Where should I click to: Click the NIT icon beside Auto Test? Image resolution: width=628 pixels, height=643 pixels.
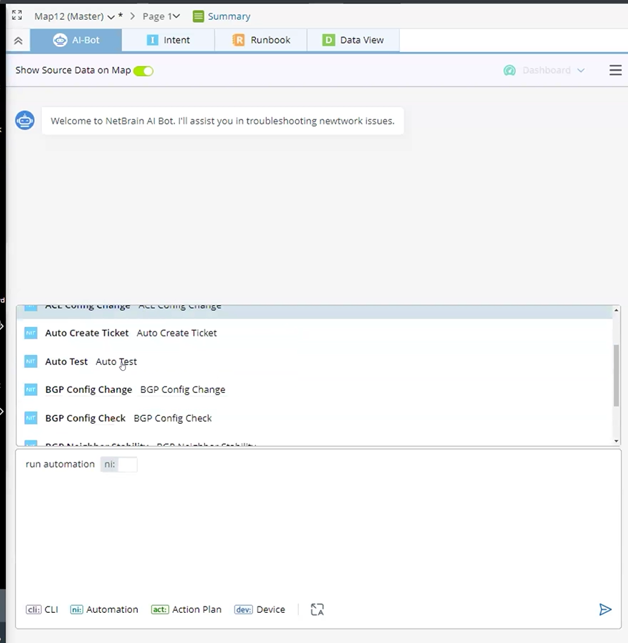[x=31, y=361]
